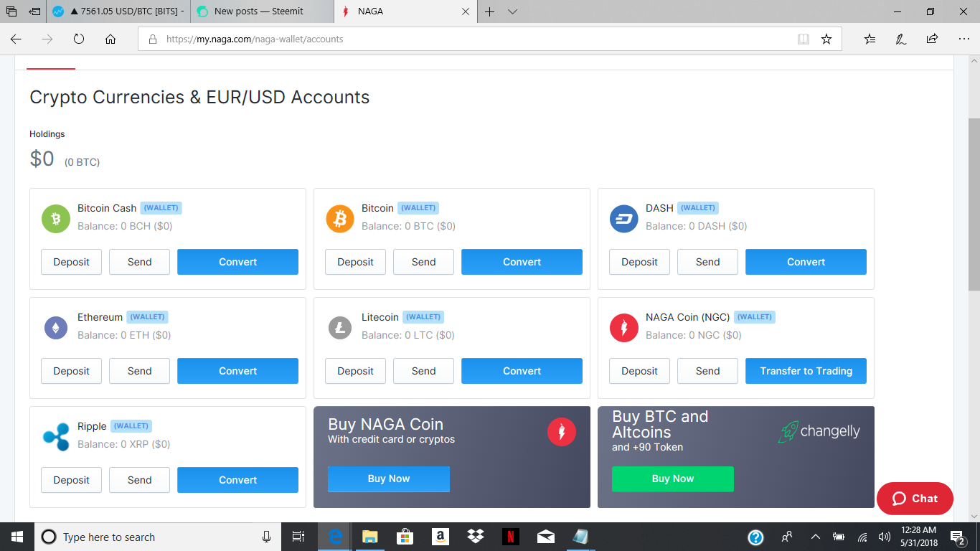The image size is (980, 551).
Task: Open tab preview dropdown chevron
Action: pyautogui.click(x=512, y=11)
